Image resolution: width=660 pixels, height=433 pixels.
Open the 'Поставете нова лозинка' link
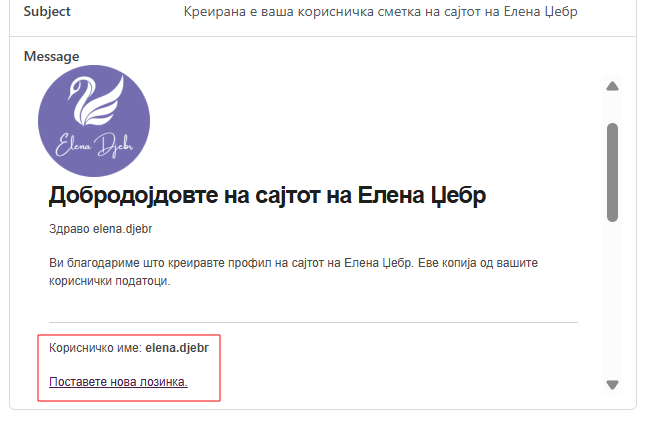(118, 382)
